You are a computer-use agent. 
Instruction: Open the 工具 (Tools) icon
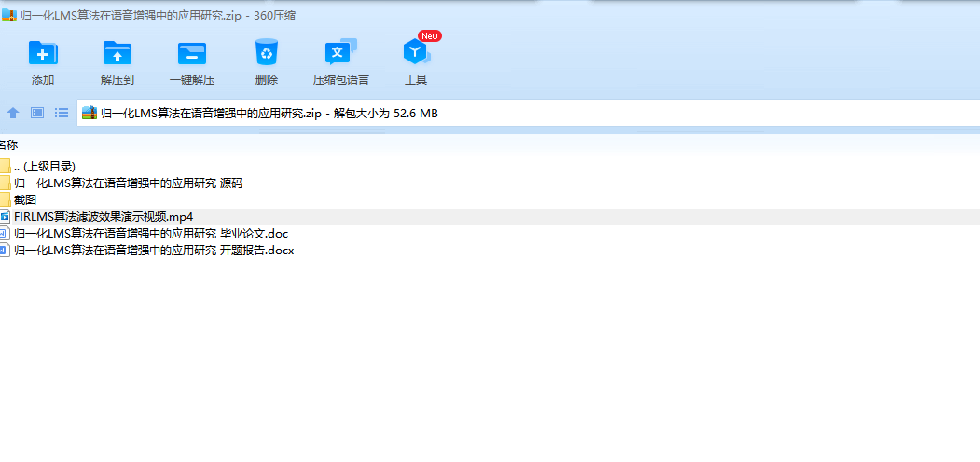coord(416,52)
